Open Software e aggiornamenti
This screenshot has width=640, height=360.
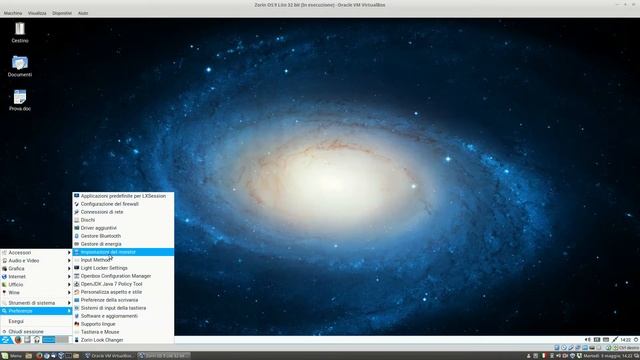tap(123, 316)
